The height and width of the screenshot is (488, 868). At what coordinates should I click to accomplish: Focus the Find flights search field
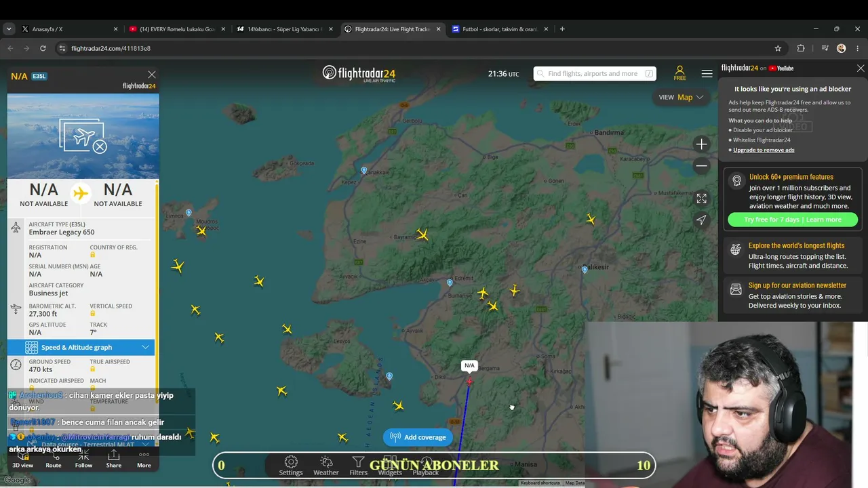click(595, 74)
